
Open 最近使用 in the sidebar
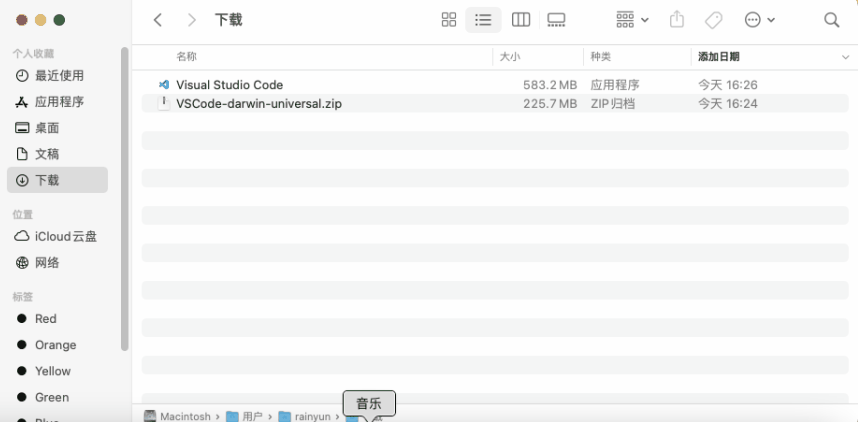[59, 76]
